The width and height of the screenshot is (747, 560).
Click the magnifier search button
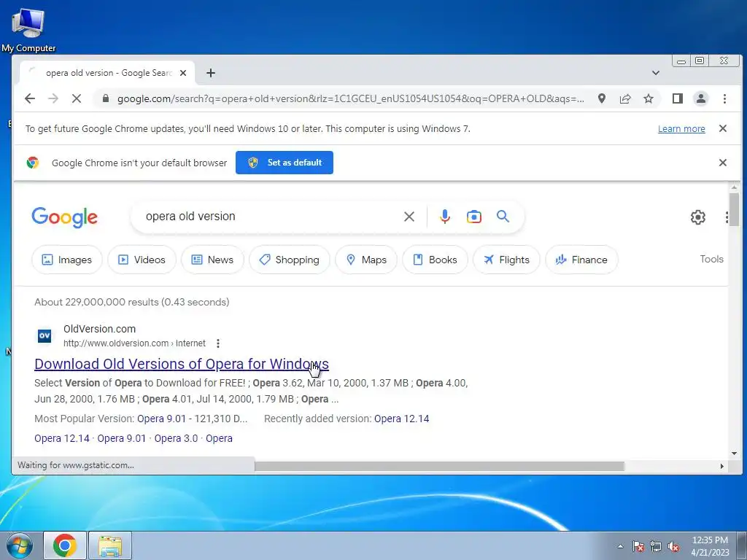[503, 216]
